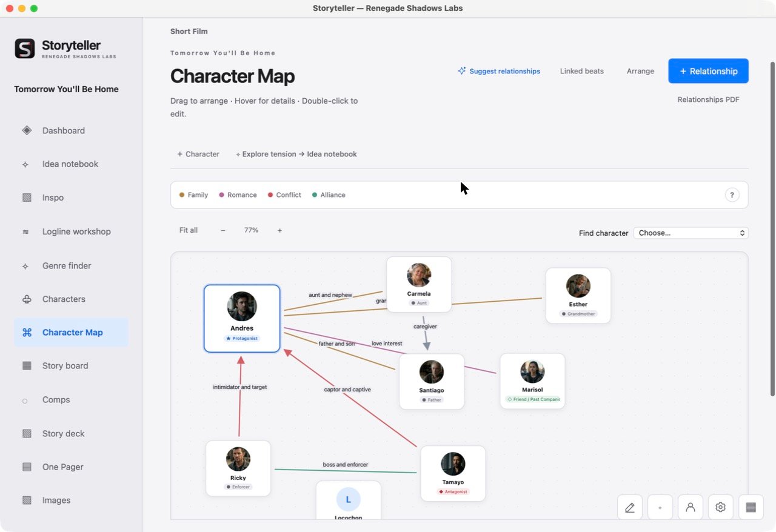The height and width of the screenshot is (532, 776).
Task: Click the Short Film breadcrumb
Action: (189, 32)
